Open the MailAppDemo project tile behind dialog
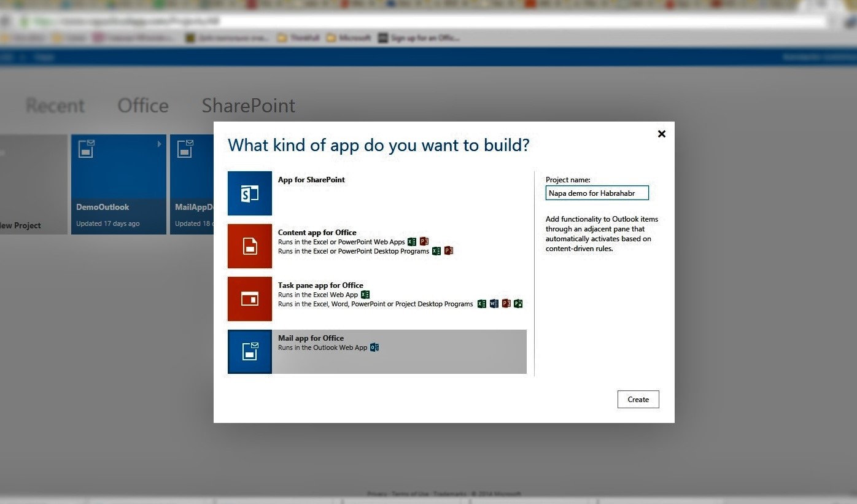 tap(192, 184)
